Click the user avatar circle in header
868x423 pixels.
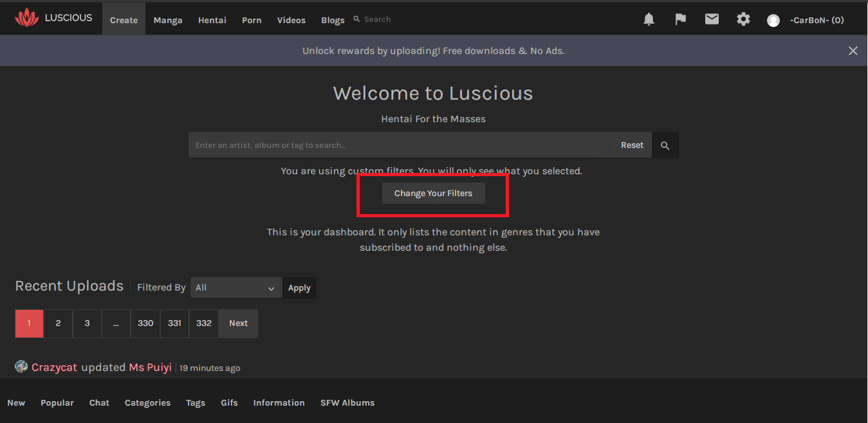773,21
